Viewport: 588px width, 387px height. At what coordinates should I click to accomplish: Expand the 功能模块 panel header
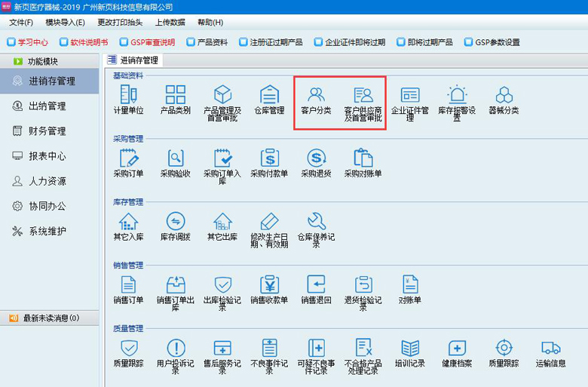pyautogui.click(x=42, y=61)
